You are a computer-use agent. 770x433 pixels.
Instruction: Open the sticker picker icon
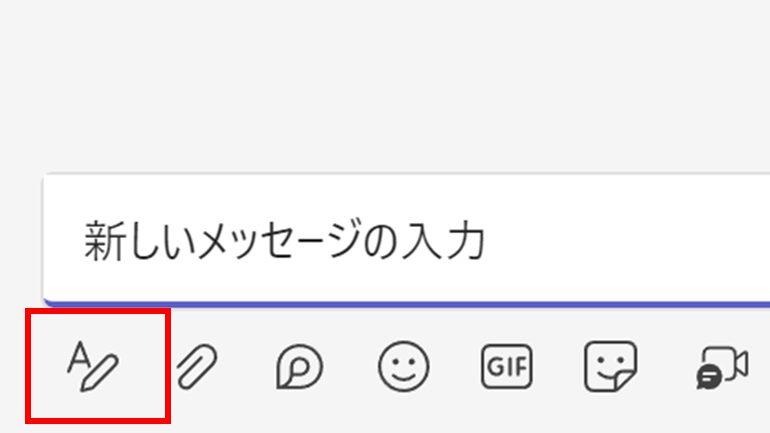coord(611,367)
